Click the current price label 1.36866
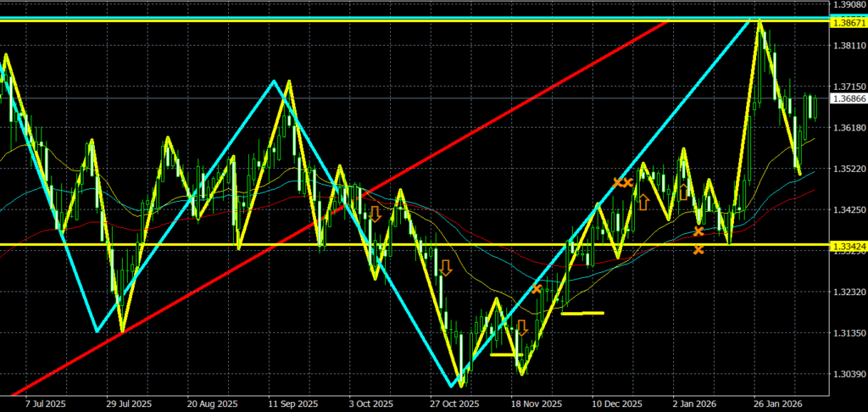868x412 pixels. (849, 99)
